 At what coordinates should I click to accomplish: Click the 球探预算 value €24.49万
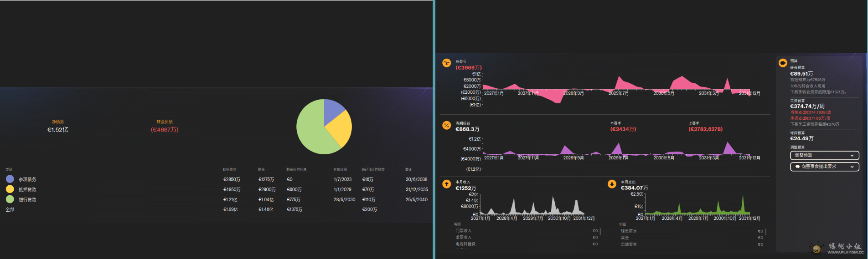pyautogui.click(x=801, y=138)
